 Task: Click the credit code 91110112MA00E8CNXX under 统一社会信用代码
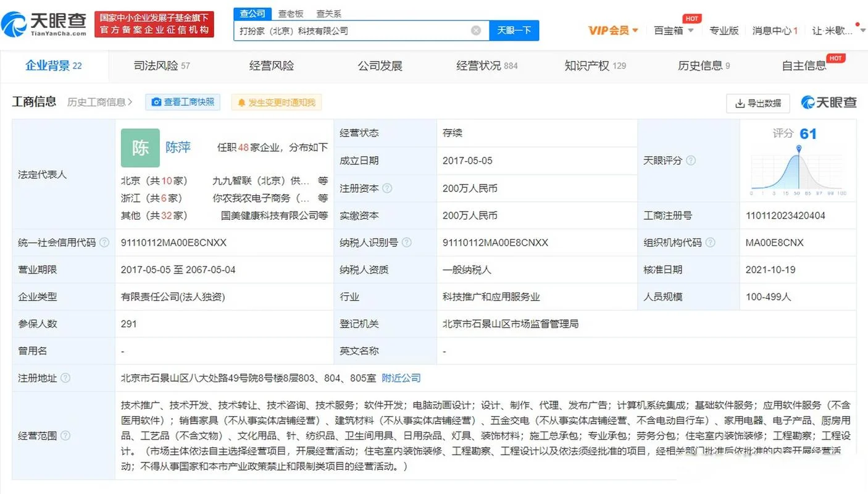click(x=174, y=243)
